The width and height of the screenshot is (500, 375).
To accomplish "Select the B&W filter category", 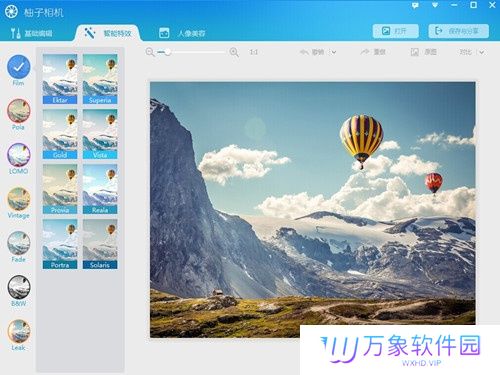I will (x=19, y=287).
